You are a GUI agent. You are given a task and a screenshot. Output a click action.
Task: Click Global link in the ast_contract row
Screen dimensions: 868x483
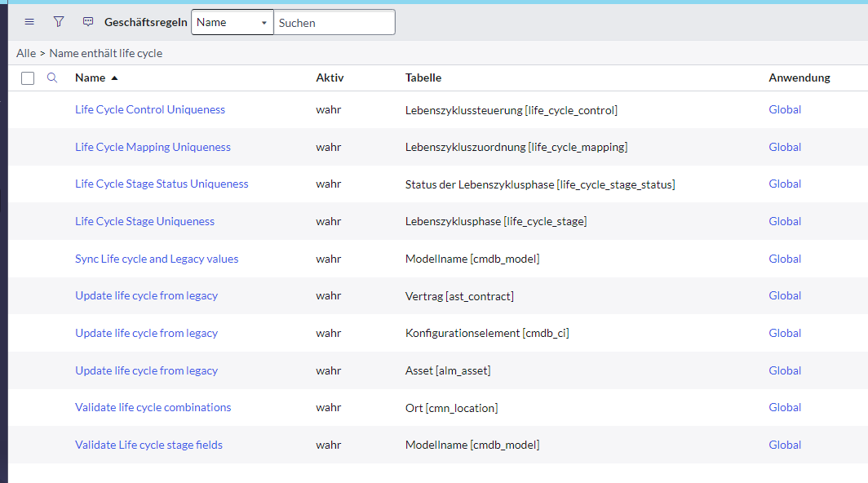785,296
